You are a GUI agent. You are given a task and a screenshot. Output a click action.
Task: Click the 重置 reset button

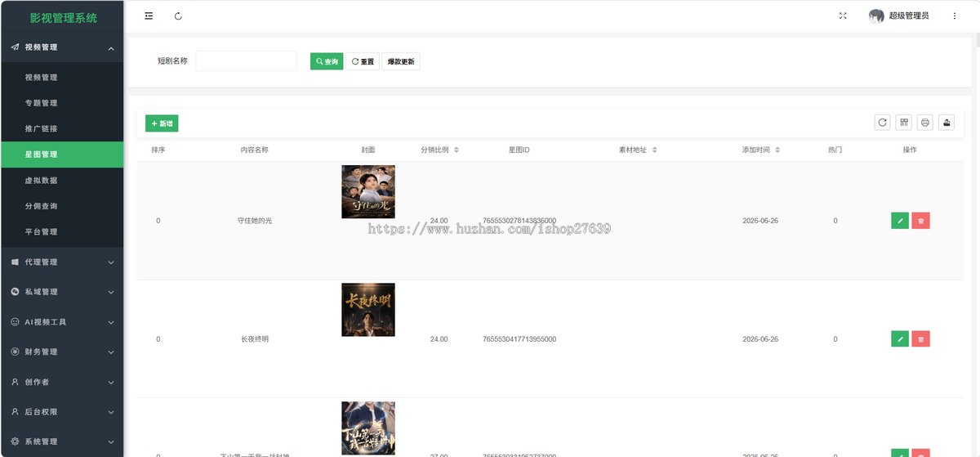click(363, 61)
